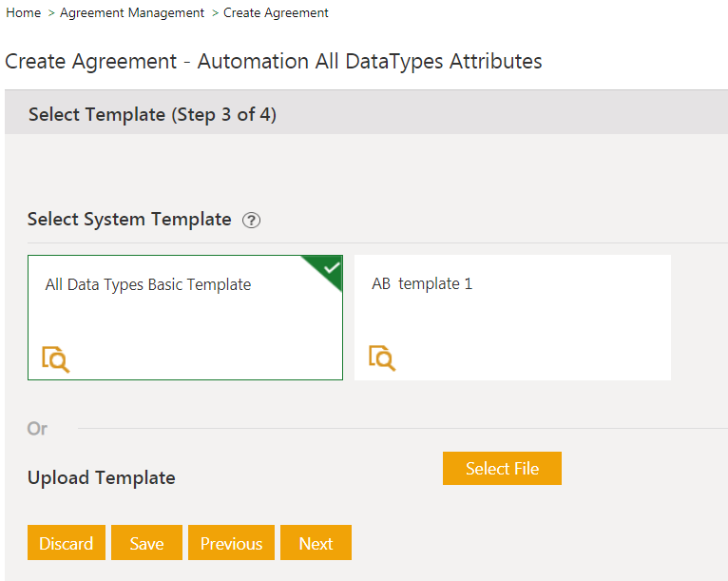Click the Upload Template label
Viewport: 728px width, 581px height.
[101, 477]
